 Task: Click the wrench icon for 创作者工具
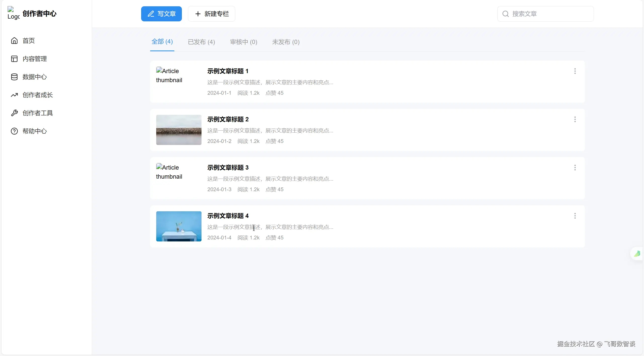tap(14, 113)
